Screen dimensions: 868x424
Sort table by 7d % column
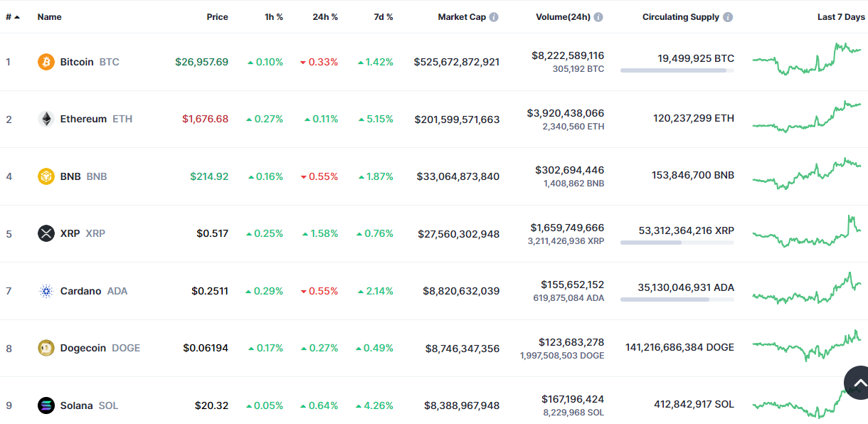tap(383, 17)
